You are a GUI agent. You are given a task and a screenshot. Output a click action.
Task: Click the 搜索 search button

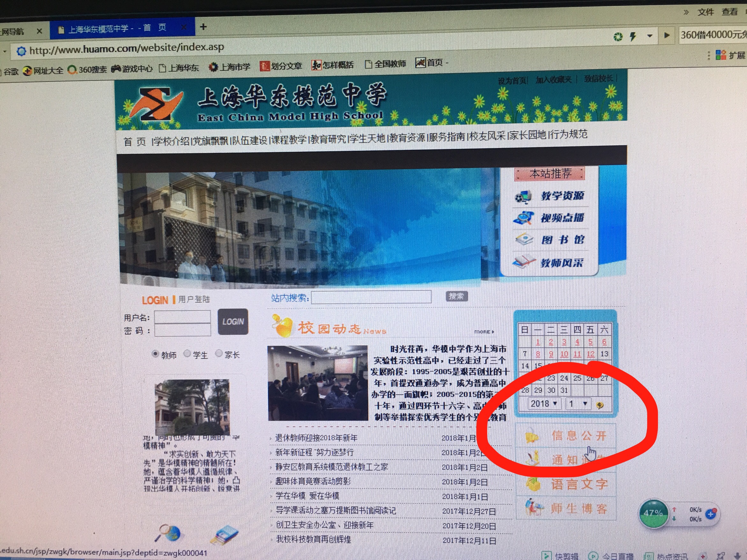coord(456,296)
